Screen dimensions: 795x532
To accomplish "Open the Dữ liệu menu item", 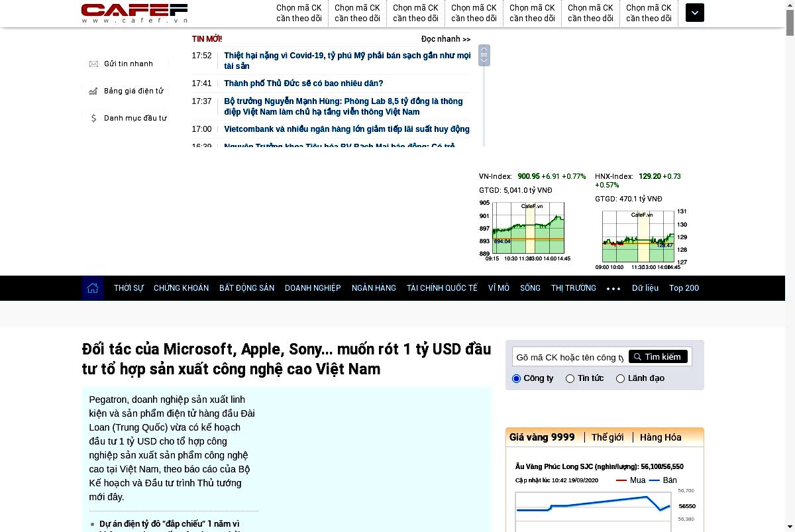I will click(x=645, y=288).
